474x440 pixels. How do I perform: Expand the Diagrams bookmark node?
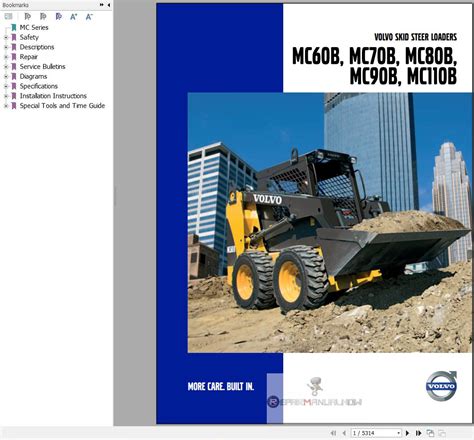[6, 76]
